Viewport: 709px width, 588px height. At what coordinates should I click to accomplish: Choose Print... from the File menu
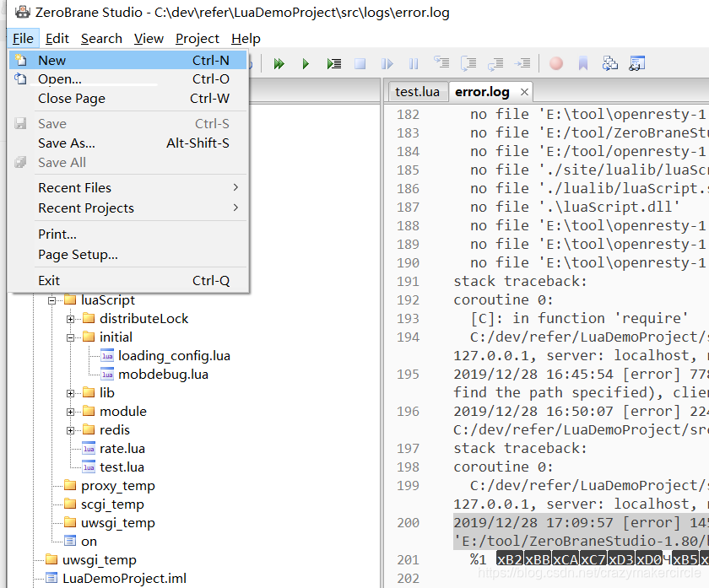(x=128, y=235)
